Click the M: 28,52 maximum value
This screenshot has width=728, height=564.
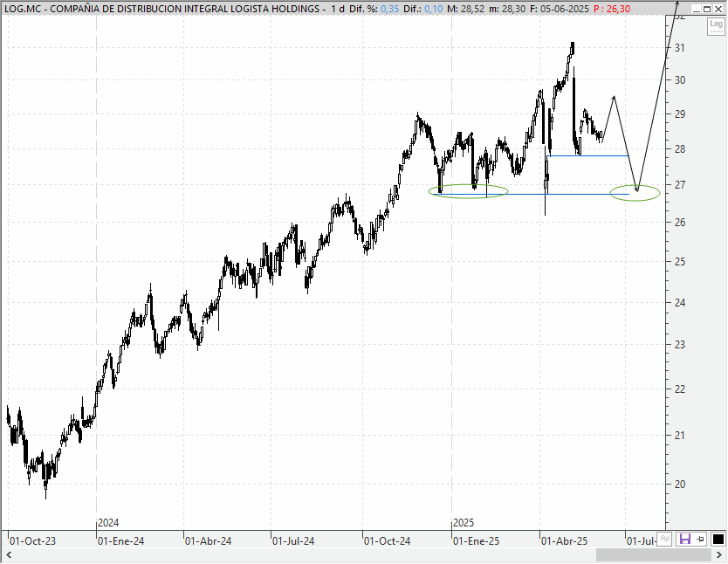coord(465,9)
